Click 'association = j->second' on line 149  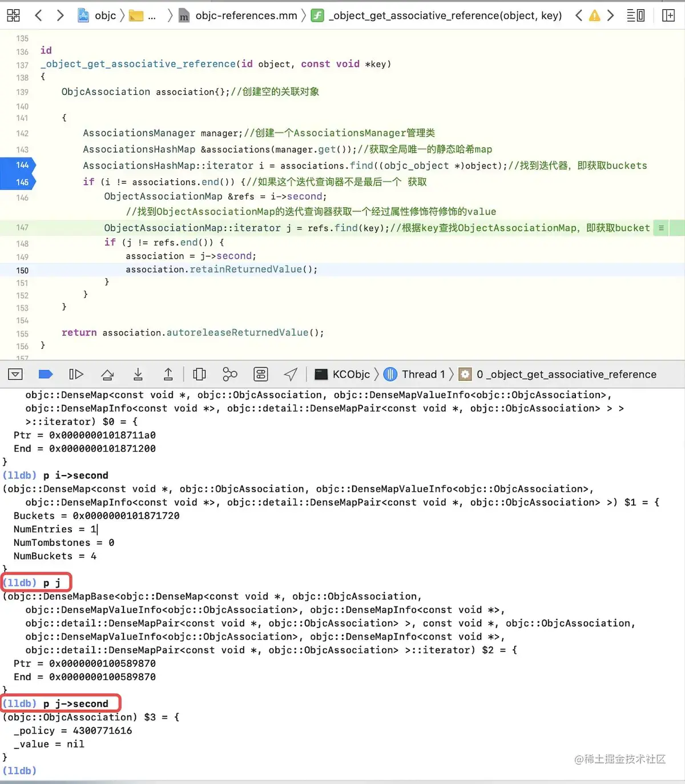[191, 256]
